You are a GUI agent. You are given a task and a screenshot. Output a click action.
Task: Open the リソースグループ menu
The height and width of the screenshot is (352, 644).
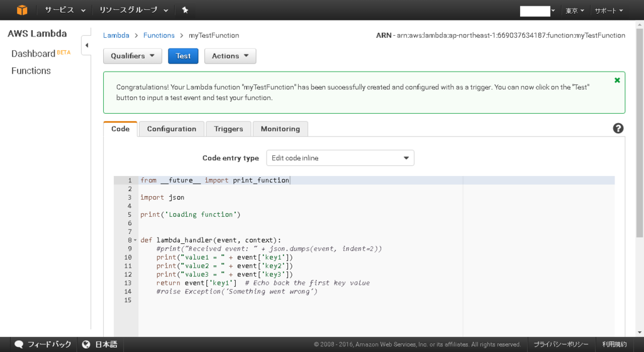click(x=133, y=10)
